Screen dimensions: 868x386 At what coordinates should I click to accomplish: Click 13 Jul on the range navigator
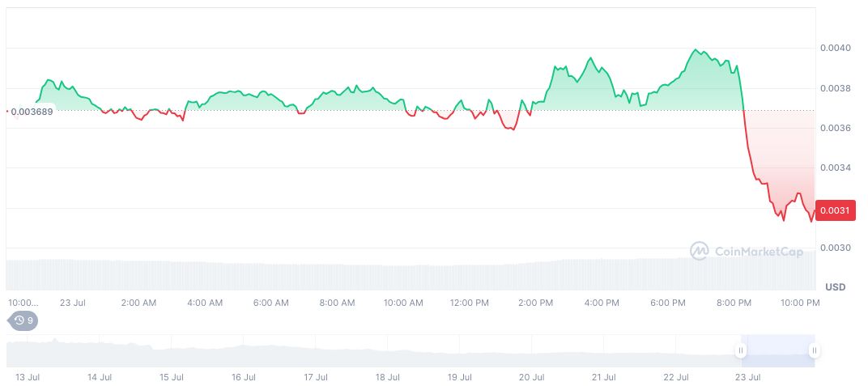27,377
